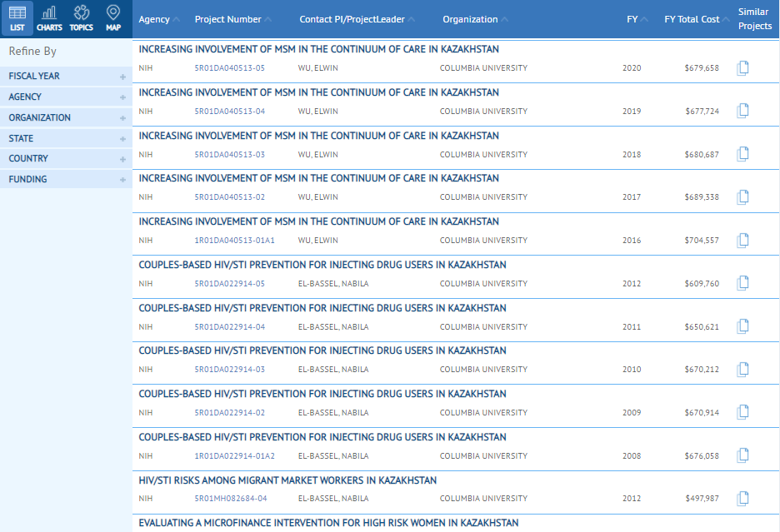View similar projects for 5R01DA022914-05
Image resolution: width=780 pixels, height=532 pixels.
742,283
